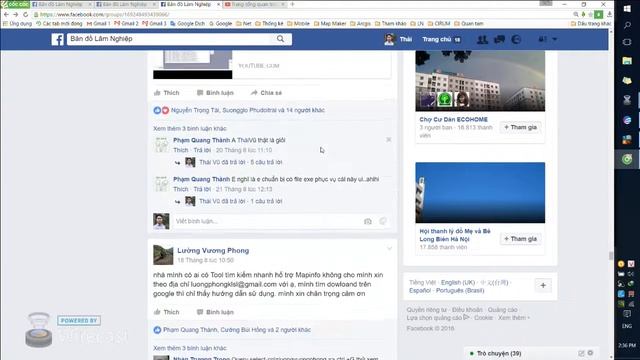
Task: Open post options chevron on Lường Vương Phong post
Action: point(389,248)
